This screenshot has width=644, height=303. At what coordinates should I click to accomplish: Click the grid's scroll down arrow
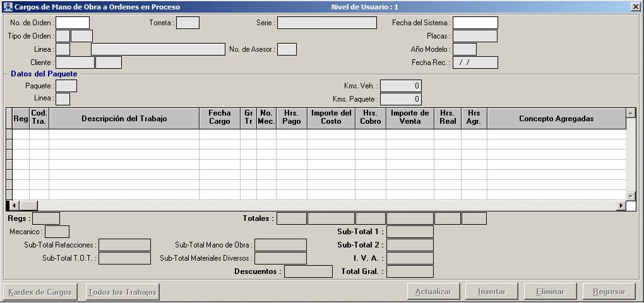630,196
